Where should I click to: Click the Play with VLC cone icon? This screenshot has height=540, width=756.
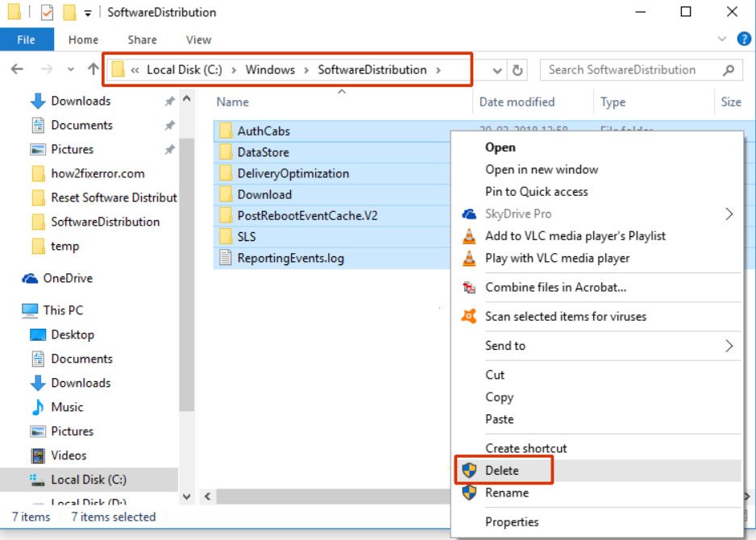(x=468, y=258)
